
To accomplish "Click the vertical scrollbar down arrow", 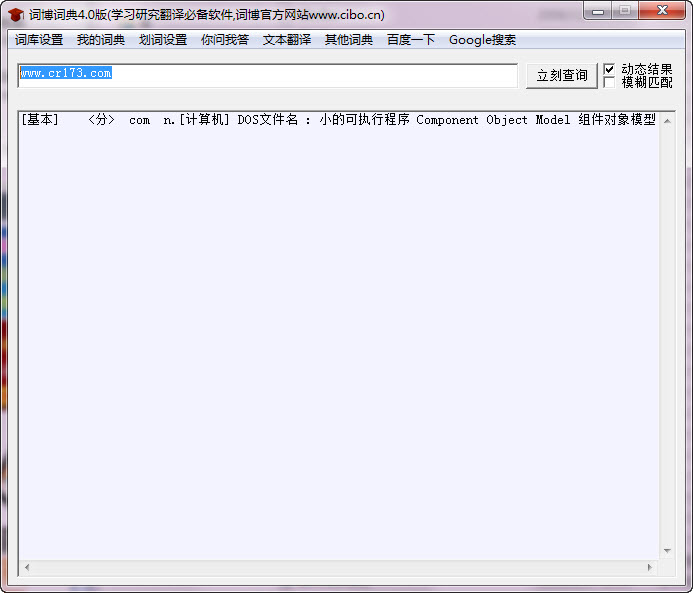I will tap(667, 551).
